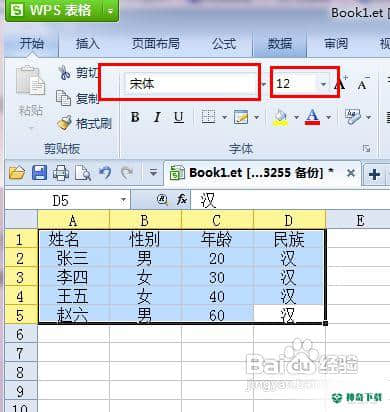Image resolution: width=390 pixels, height=412 pixels.
Task: Increase font size with A+ icon
Action: (x=341, y=83)
